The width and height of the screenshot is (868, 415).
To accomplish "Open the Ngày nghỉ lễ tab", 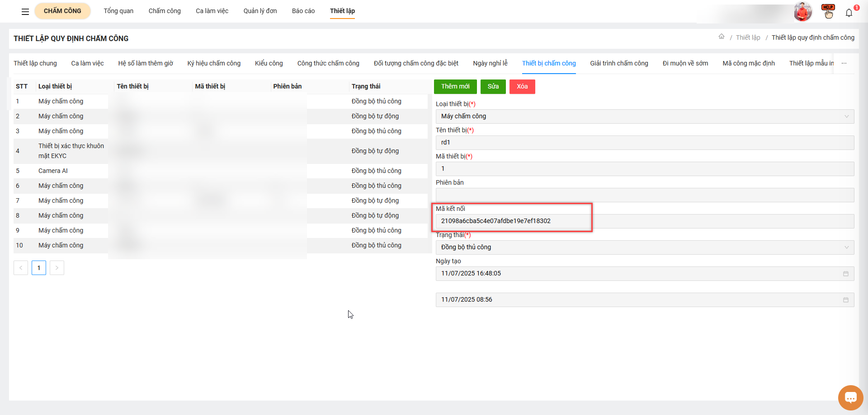I will 490,64.
